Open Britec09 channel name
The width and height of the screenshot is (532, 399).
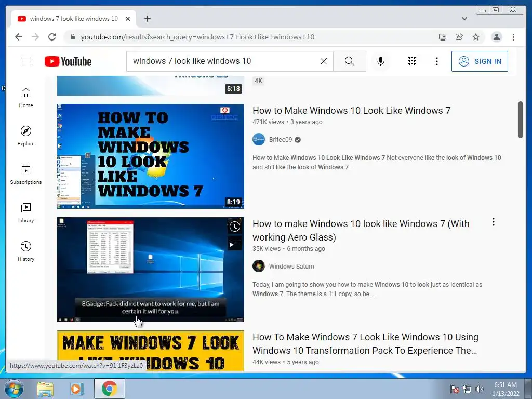coord(281,139)
